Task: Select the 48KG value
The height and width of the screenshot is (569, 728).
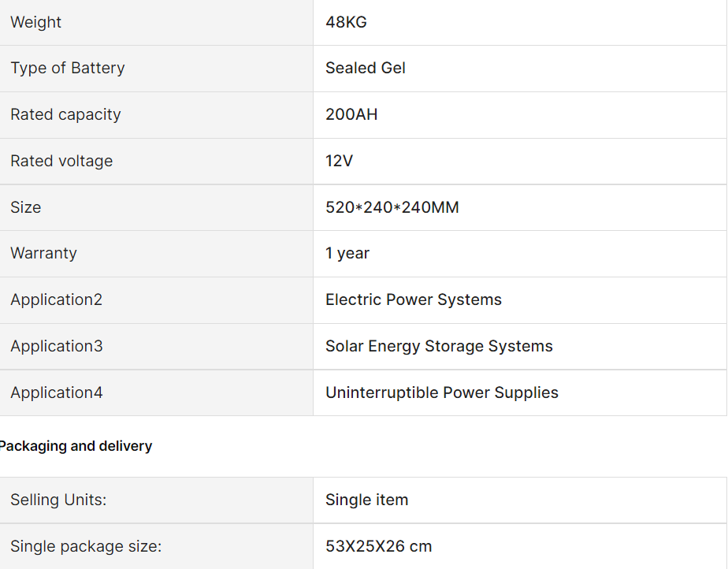Action: (x=346, y=22)
